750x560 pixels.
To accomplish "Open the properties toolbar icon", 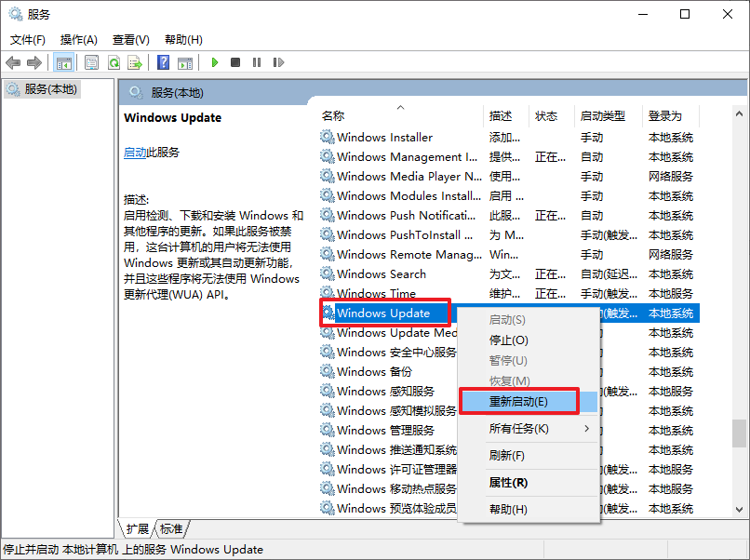I will click(91, 62).
